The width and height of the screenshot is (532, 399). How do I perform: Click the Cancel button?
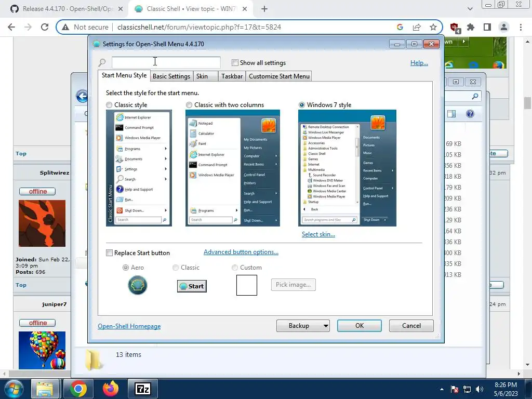(x=411, y=326)
